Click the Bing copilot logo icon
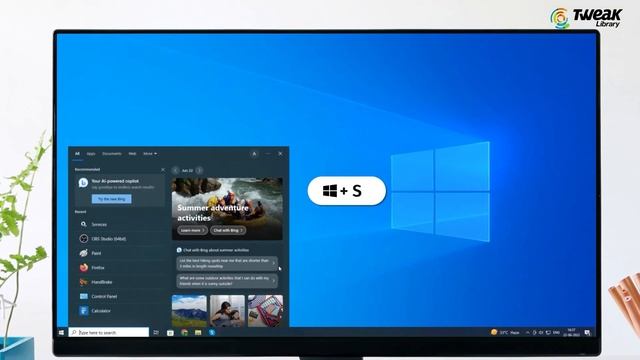640x360 pixels. (x=83, y=183)
